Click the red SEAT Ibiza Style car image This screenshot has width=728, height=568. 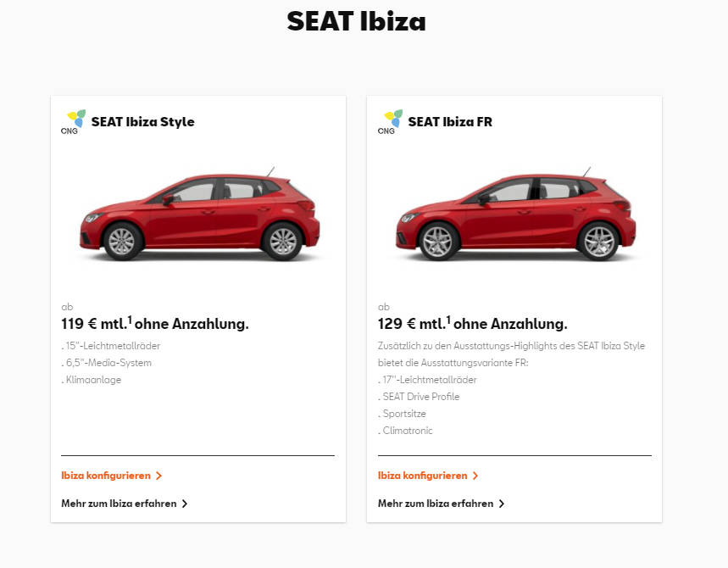[x=200, y=214]
